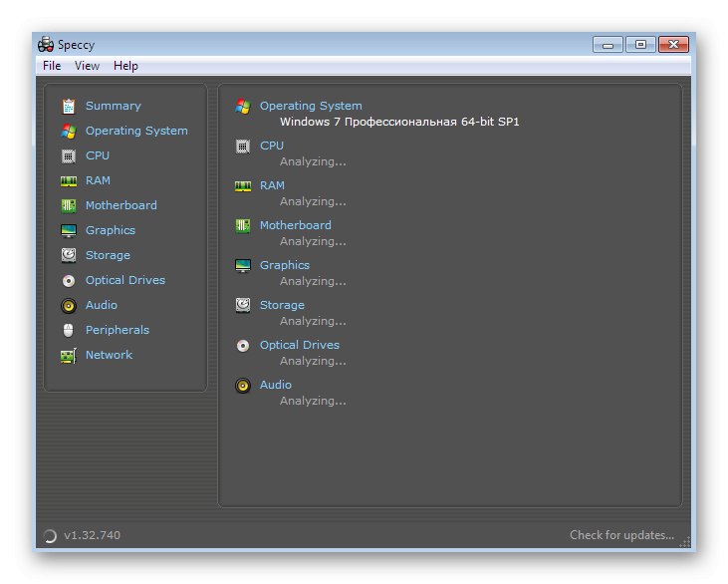Open Graphics label in the sidebar
728x584 pixels.
(x=111, y=230)
